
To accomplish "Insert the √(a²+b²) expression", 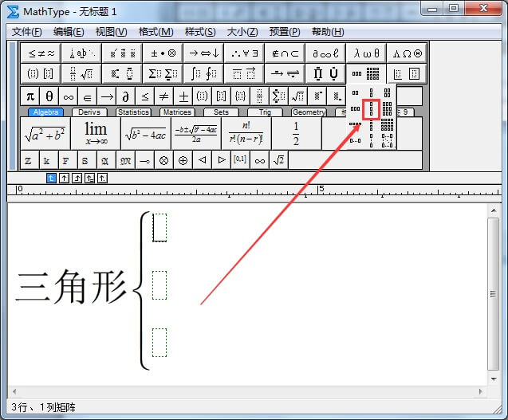I will point(45,133).
